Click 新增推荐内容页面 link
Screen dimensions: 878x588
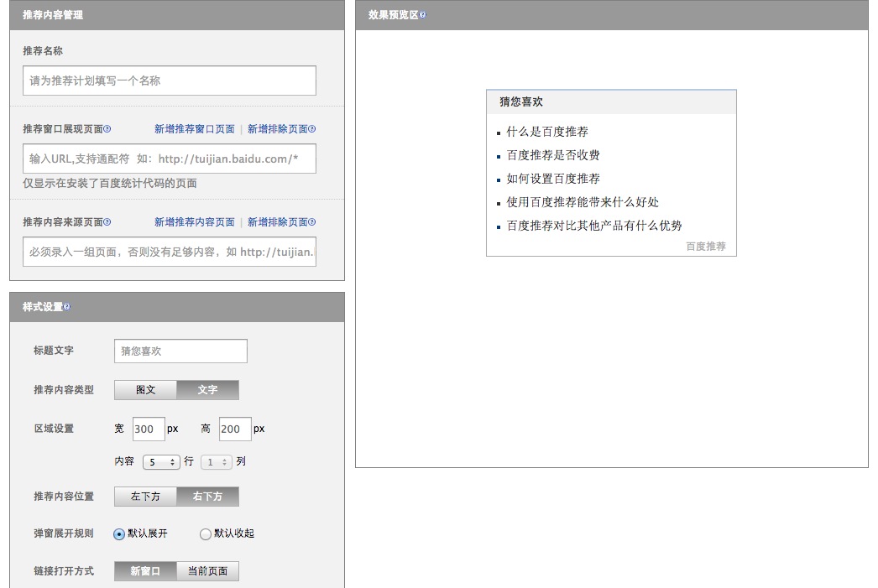tap(195, 222)
